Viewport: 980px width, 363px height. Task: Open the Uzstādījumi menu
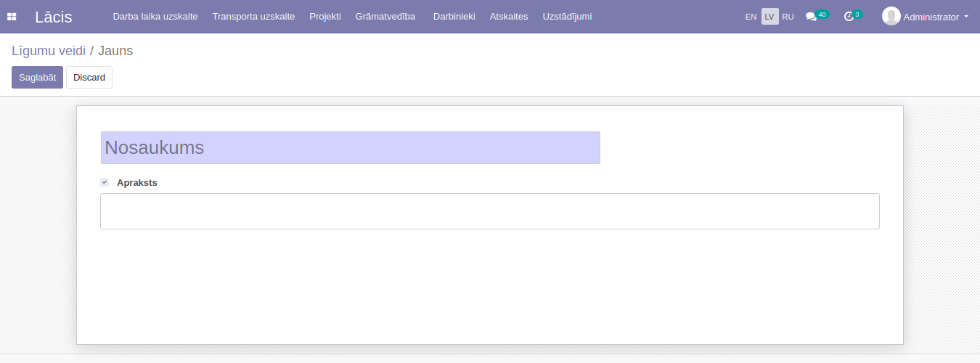[x=567, y=17]
